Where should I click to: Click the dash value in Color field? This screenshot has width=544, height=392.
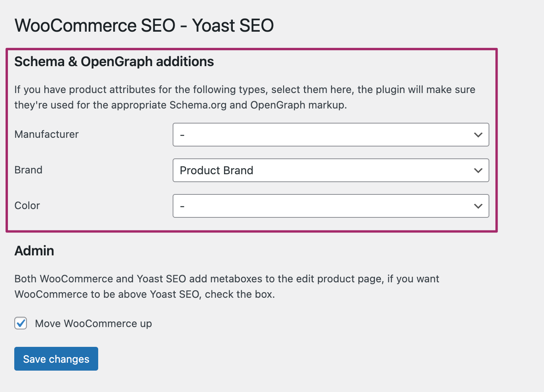pyautogui.click(x=183, y=207)
